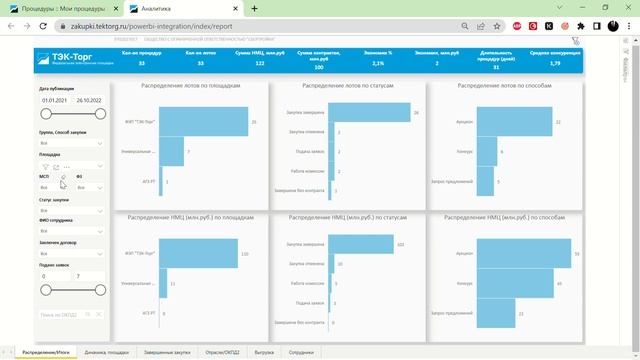Image resolution: width=640 pixels, height=360 pixels.
Task: Click Запрос предложений bar in НМЦ by method chart
Action: pyautogui.click(x=496, y=313)
